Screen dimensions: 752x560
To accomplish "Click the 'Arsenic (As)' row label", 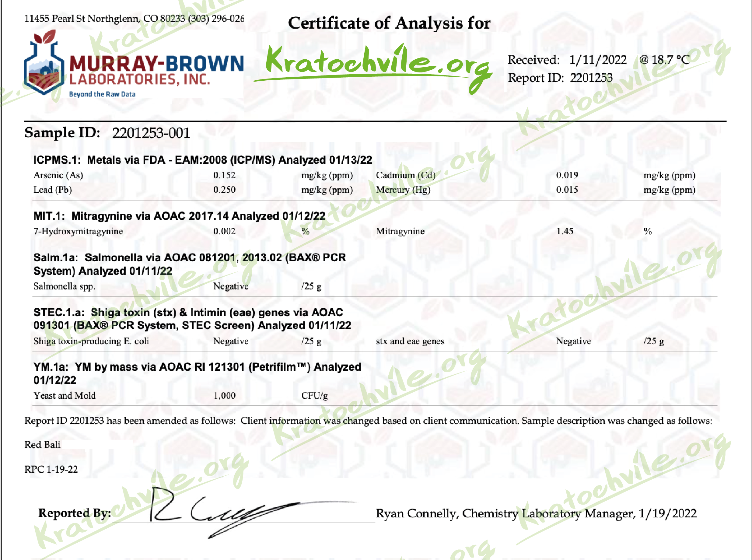I will pyautogui.click(x=58, y=175).
